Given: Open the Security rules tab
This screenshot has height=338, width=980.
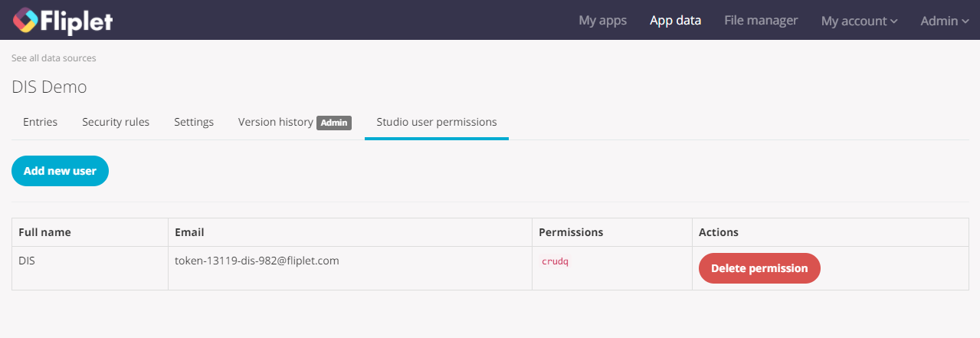Looking at the screenshot, I should click(x=116, y=122).
